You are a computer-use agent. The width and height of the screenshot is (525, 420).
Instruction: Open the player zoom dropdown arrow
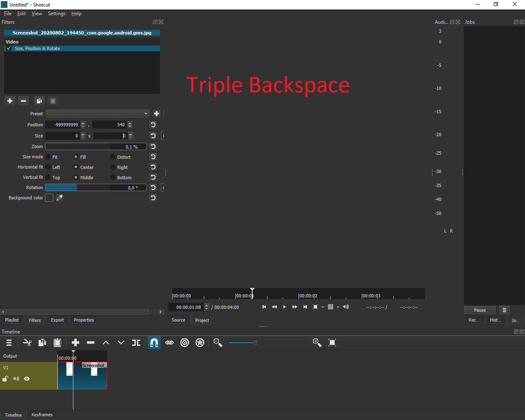(x=323, y=307)
